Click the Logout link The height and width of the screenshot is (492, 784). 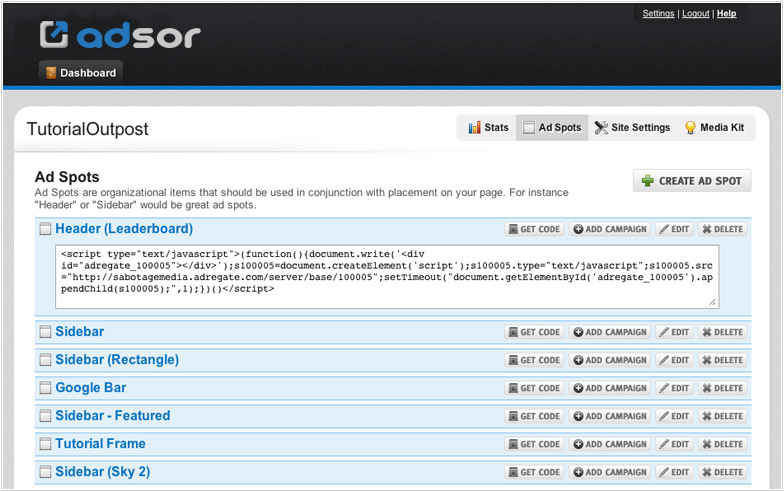point(696,14)
